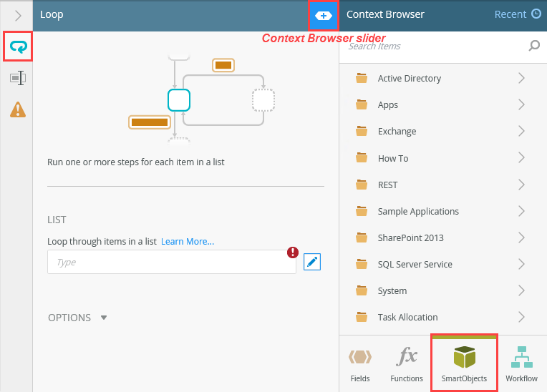Click the search magnifier icon
The width and height of the screenshot is (547, 392).
[x=534, y=45]
